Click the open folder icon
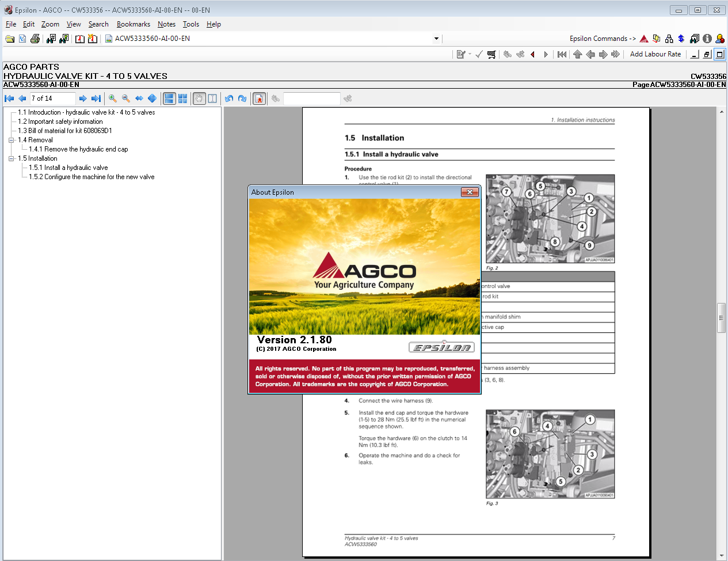The height and width of the screenshot is (561, 728). coord(10,39)
